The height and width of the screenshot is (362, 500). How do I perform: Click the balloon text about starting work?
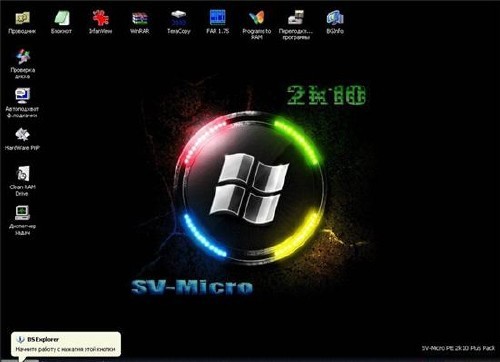click(x=65, y=349)
